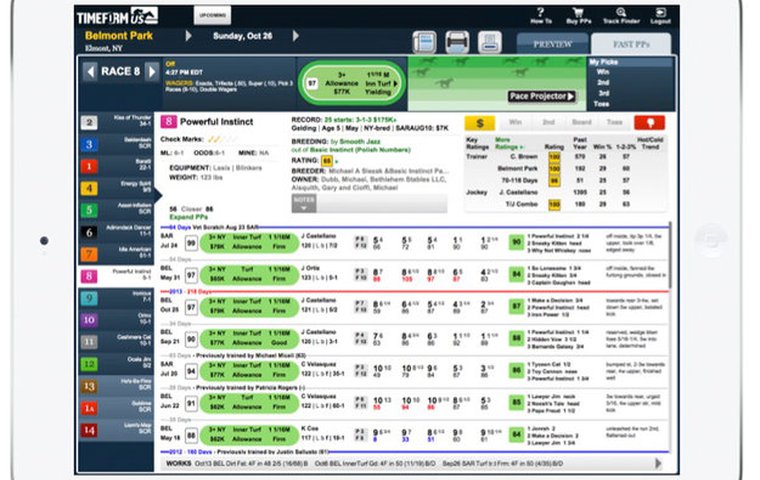Advance Works bar right arrow

(658, 464)
